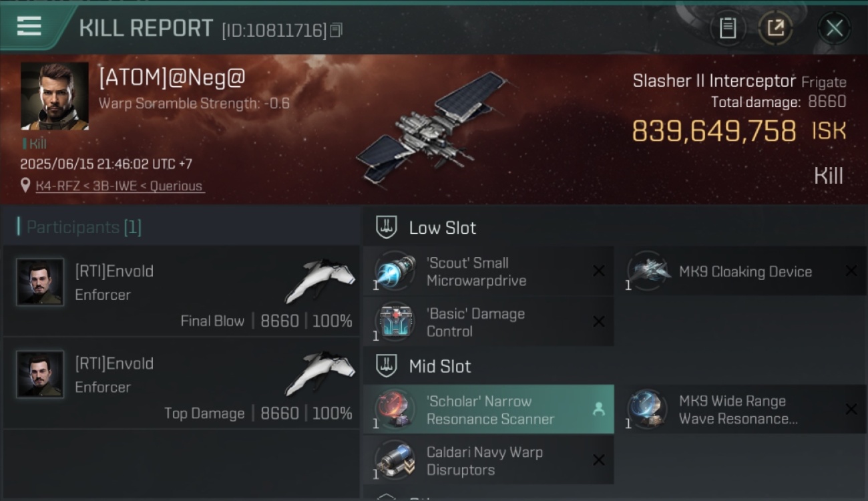
Task: Click the Caldari Navy Warp Disruptors icon
Action: [395, 460]
